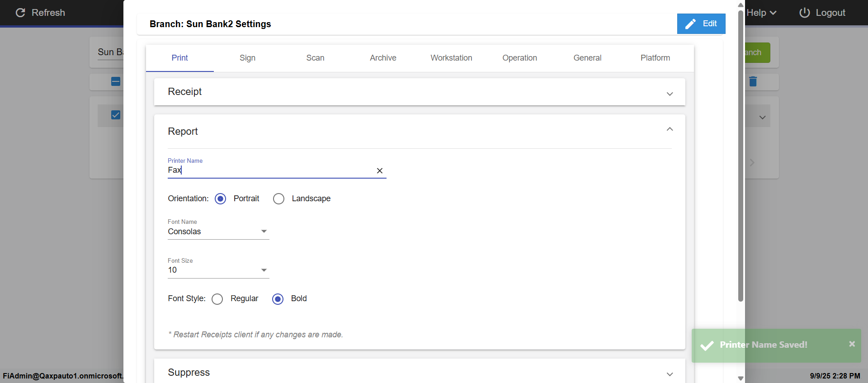Switch to the Scan tab
The height and width of the screenshot is (383, 868).
(x=315, y=58)
